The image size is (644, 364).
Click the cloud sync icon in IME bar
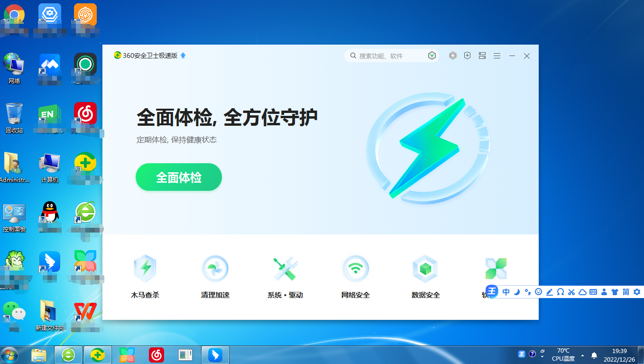(x=582, y=292)
